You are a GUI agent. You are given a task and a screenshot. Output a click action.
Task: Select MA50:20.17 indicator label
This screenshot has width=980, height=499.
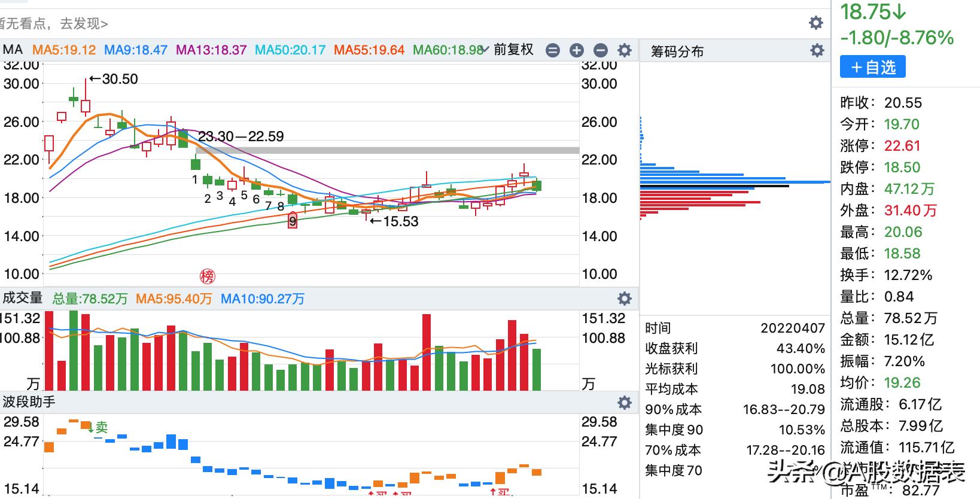point(290,50)
